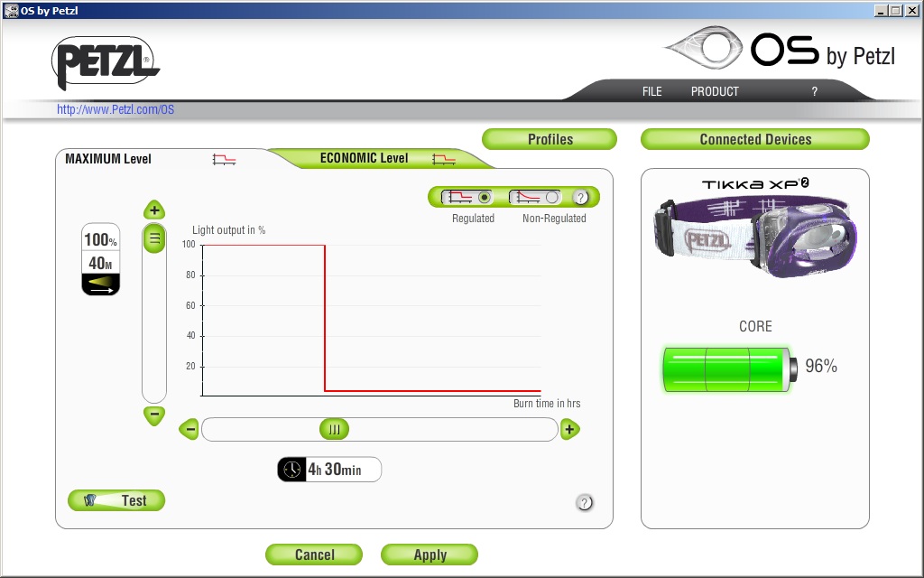Open the PRODUCT menu
The width and height of the screenshot is (924, 578).
coord(715,91)
